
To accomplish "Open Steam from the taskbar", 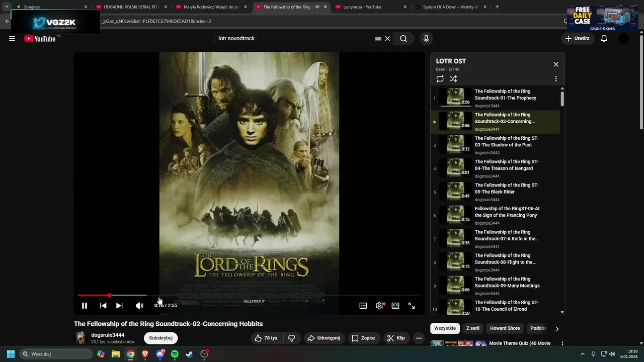I will pos(189,354).
